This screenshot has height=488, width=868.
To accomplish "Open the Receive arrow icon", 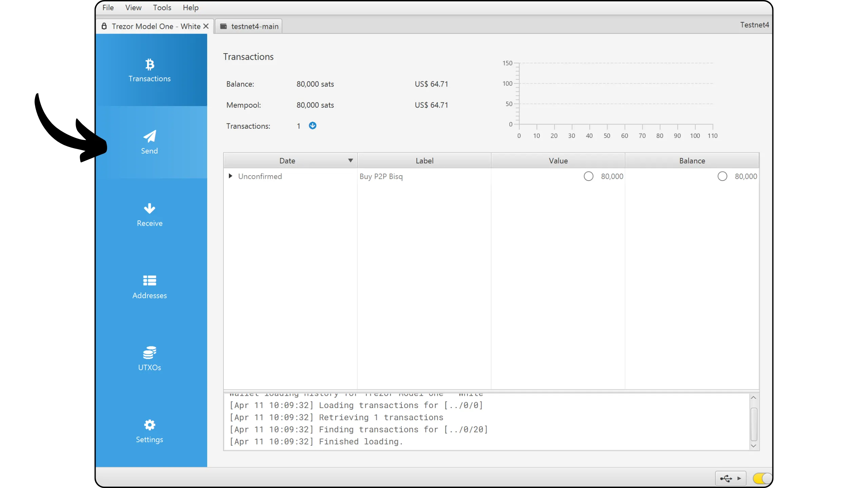I will click(x=150, y=208).
